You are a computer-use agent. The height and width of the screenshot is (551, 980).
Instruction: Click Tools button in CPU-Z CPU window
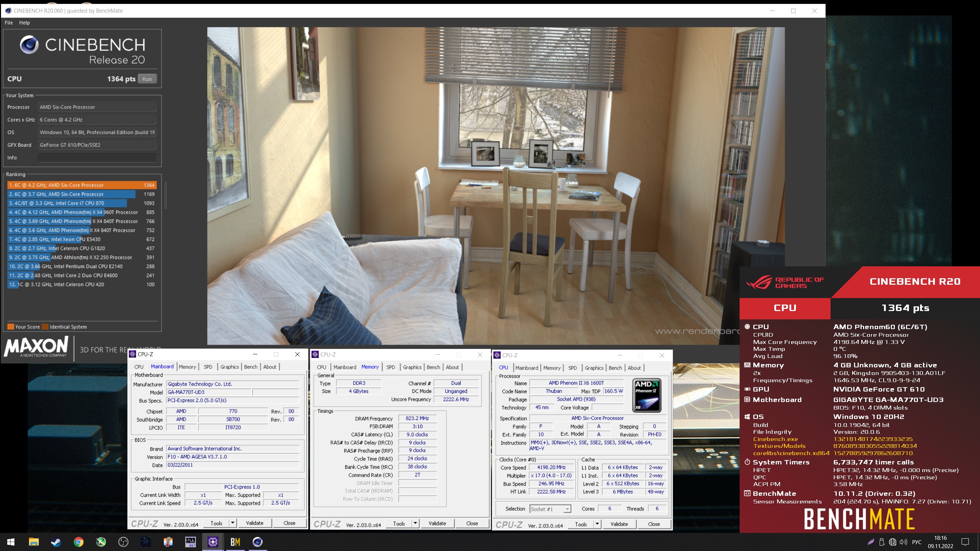[x=580, y=524]
